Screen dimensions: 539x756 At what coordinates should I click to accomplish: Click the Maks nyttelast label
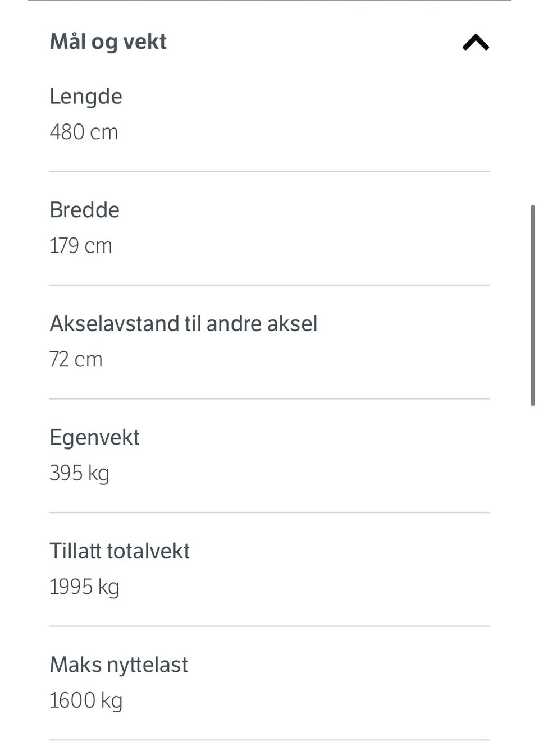click(118, 665)
